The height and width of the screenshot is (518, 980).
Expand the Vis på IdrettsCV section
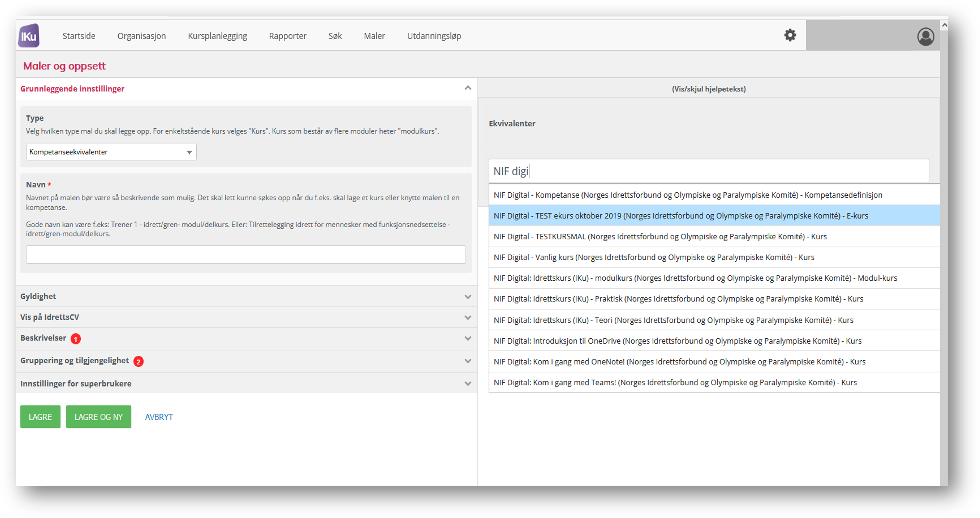coord(246,317)
